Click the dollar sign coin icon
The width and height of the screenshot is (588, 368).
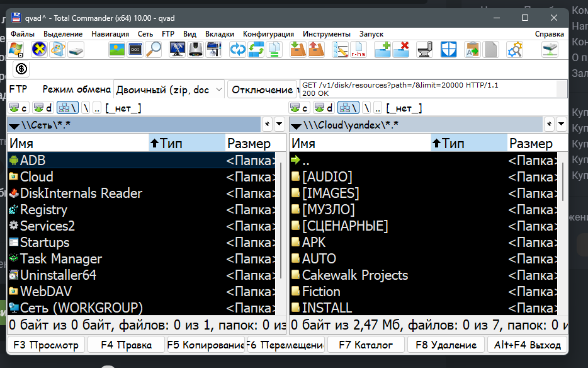tap(21, 69)
